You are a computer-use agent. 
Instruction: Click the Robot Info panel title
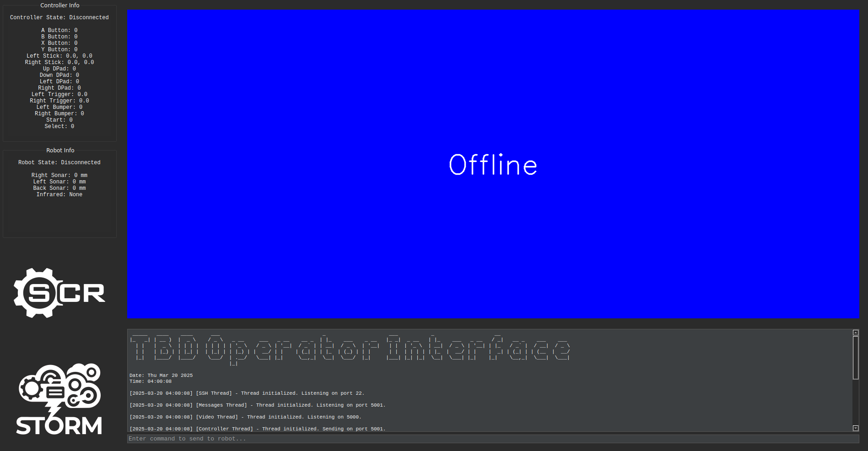60,150
